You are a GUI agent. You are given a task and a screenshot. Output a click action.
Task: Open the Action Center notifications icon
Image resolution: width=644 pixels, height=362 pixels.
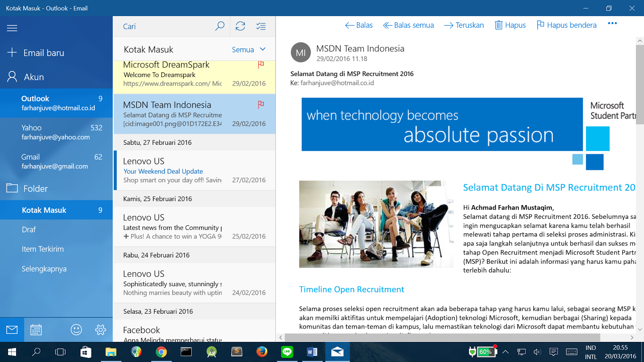[554, 352]
